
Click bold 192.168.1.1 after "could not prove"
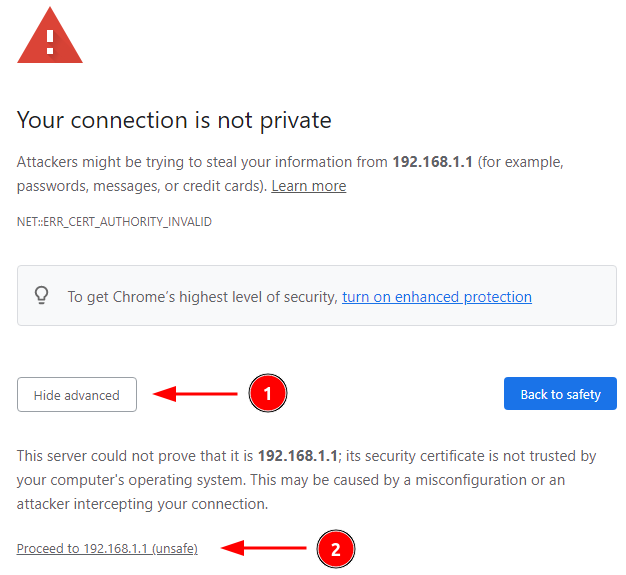(297, 456)
